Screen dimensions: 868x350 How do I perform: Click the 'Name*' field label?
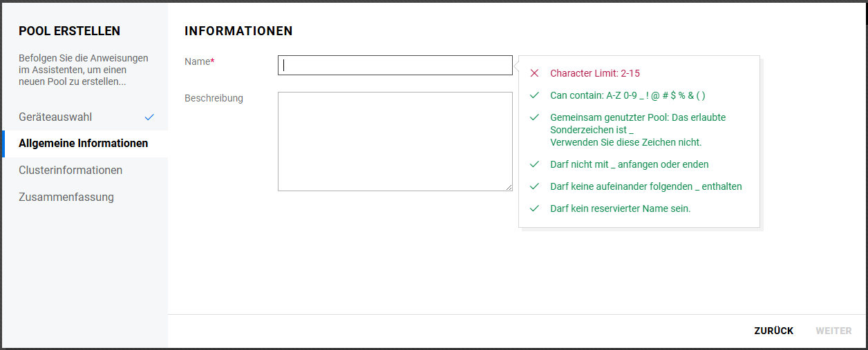point(199,61)
